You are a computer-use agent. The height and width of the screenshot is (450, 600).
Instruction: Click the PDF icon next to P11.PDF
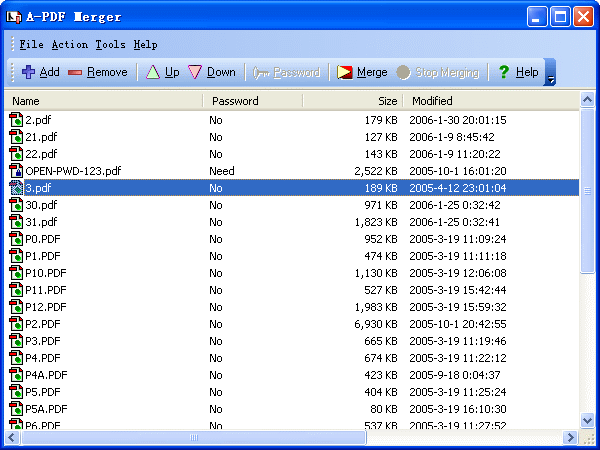[16, 290]
